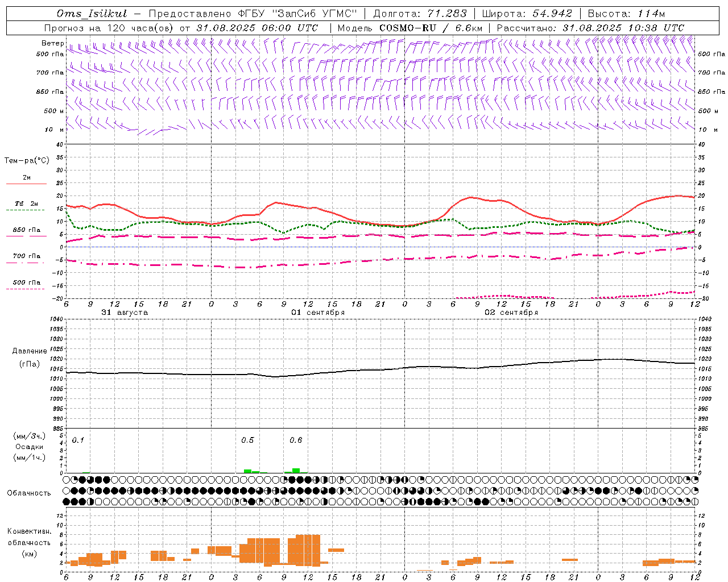Viewport: 728px width, 582px height.
Task: Click the Конвективн. convective cloud label
Action: tap(30, 531)
